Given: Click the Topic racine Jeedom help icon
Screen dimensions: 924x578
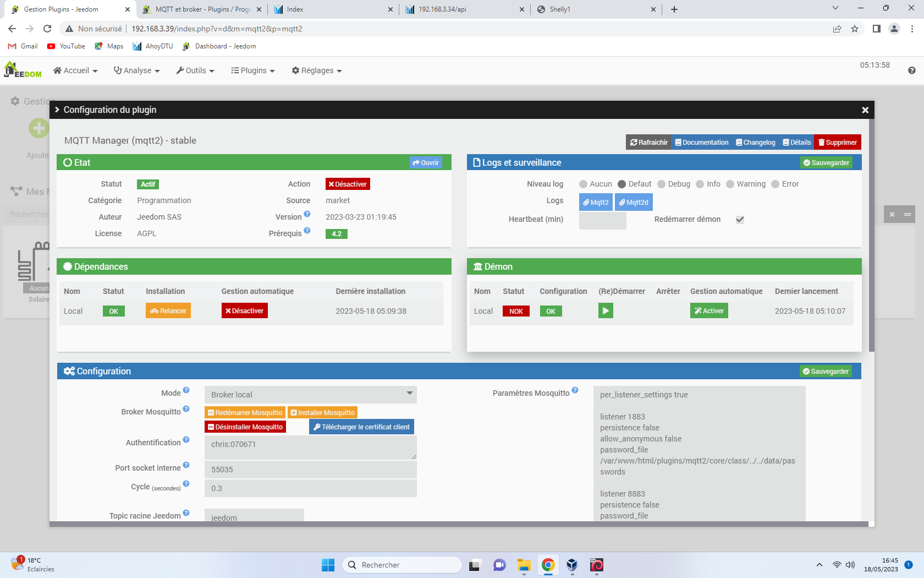Looking at the screenshot, I should (x=186, y=513).
